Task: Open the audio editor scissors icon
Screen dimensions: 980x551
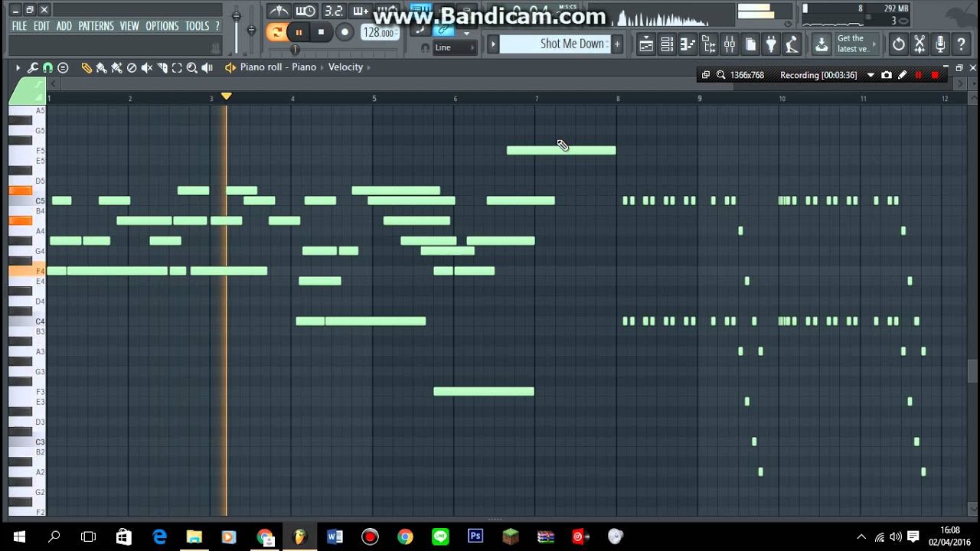Action: coord(920,44)
